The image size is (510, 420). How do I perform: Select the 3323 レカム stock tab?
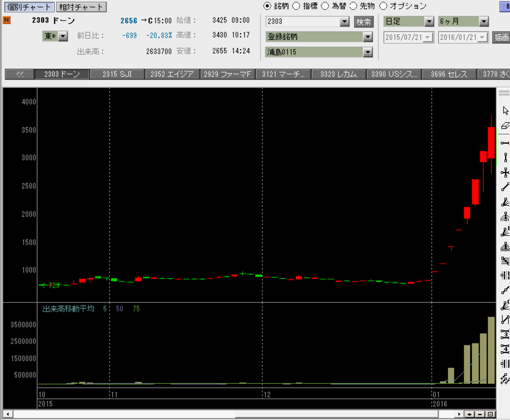(338, 74)
